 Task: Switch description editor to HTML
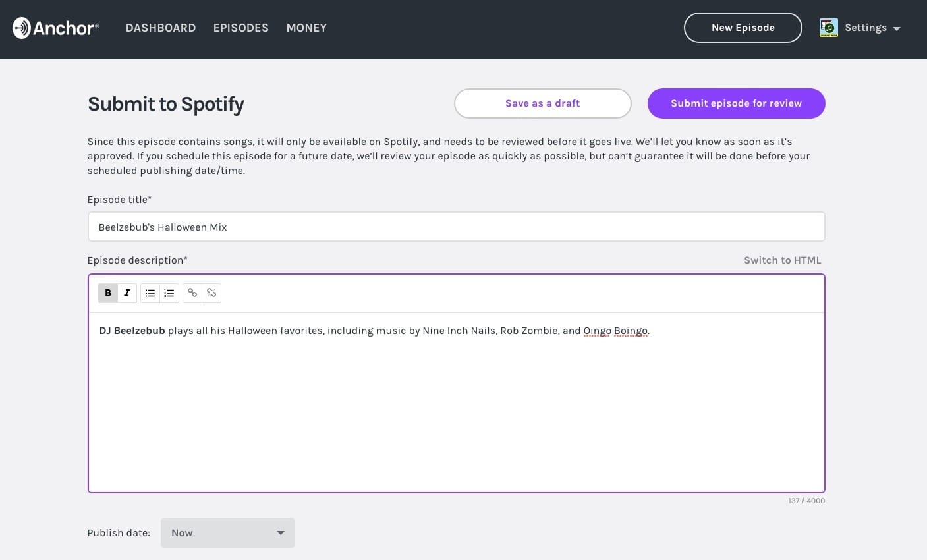(x=782, y=260)
